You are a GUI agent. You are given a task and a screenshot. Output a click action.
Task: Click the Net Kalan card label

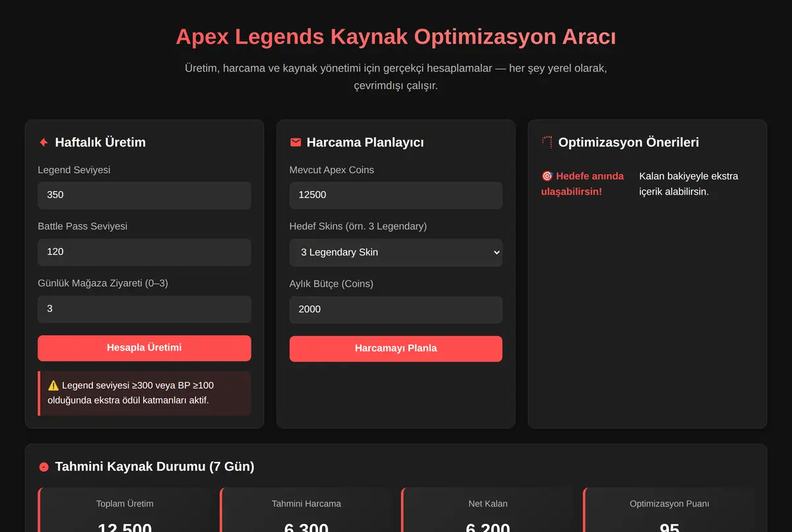pos(488,504)
